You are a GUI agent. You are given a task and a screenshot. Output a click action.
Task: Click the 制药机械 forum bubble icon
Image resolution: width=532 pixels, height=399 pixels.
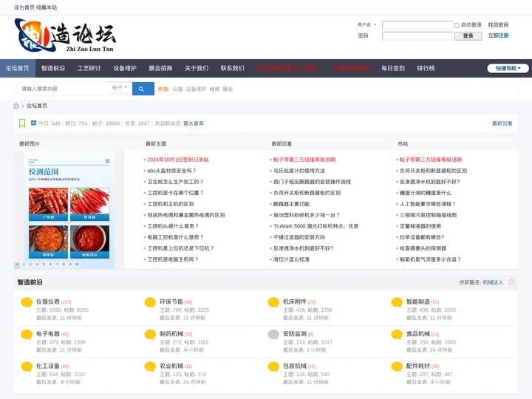[150, 335]
